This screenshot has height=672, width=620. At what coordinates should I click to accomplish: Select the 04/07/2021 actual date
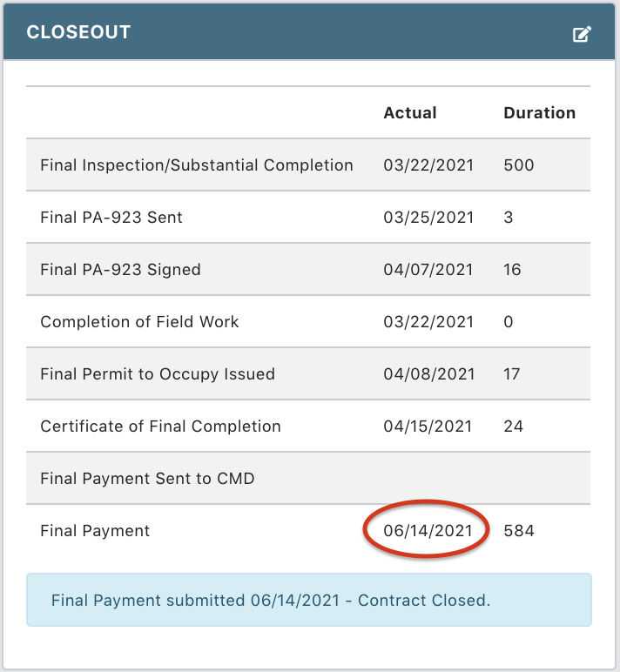(x=428, y=270)
